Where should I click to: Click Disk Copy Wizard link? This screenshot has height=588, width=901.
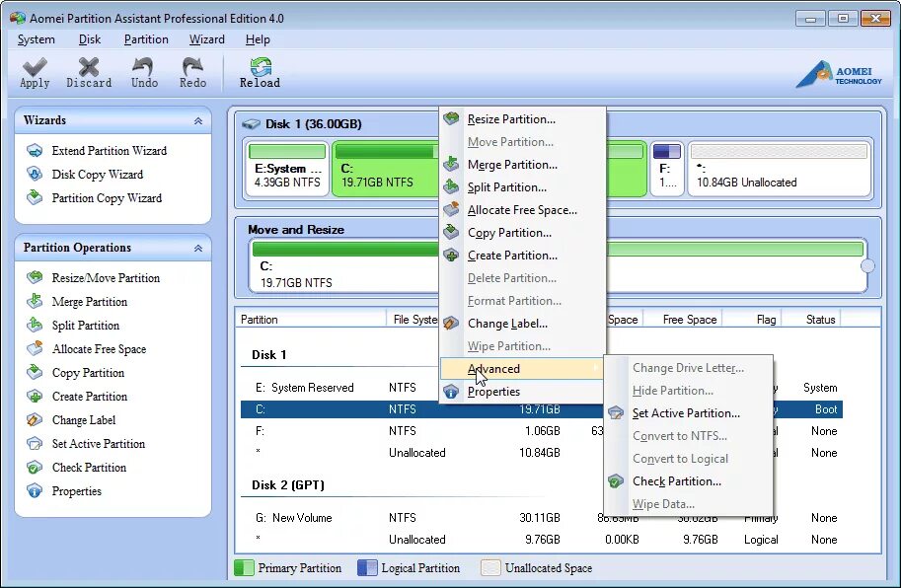point(97,174)
